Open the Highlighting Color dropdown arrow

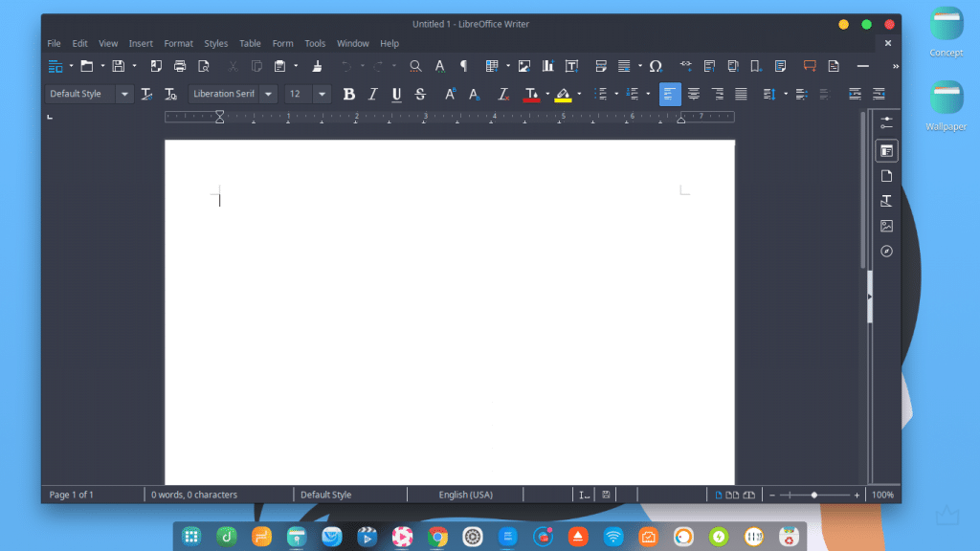(x=579, y=95)
